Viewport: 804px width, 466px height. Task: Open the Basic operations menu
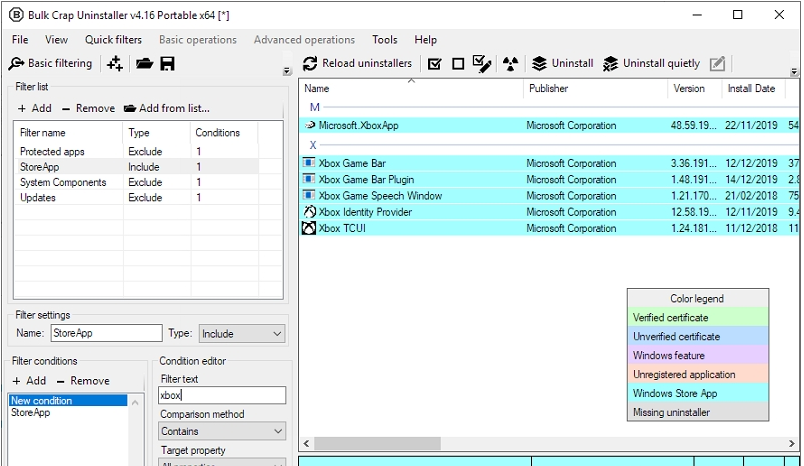tap(198, 39)
